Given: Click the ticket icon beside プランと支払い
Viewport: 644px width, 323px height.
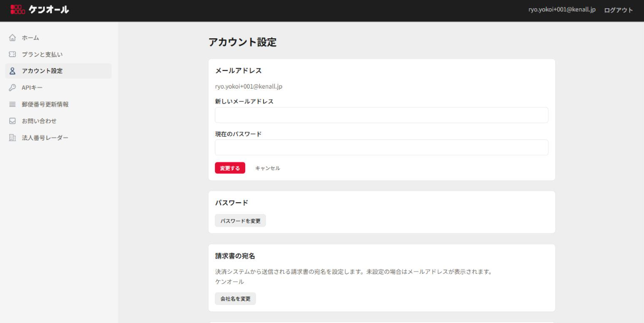Looking at the screenshot, I should pos(13,54).
